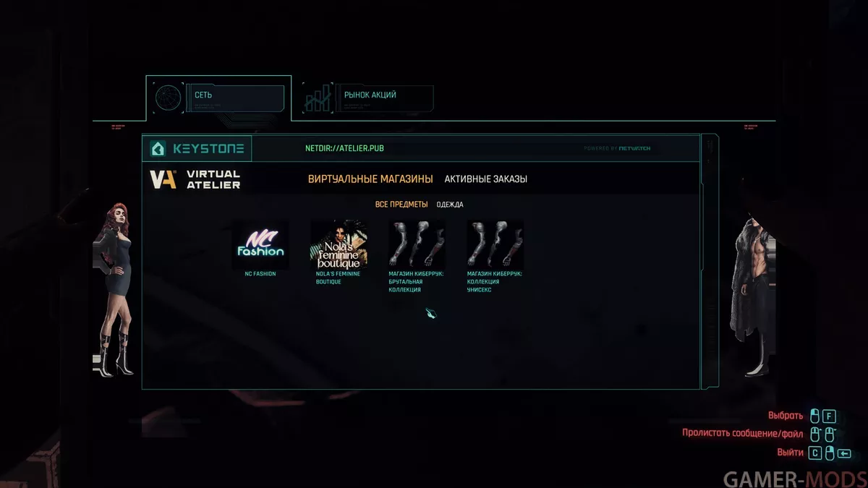Filter by Одежда category
This screenshot has width=868, height=488.
click(450, 205)
